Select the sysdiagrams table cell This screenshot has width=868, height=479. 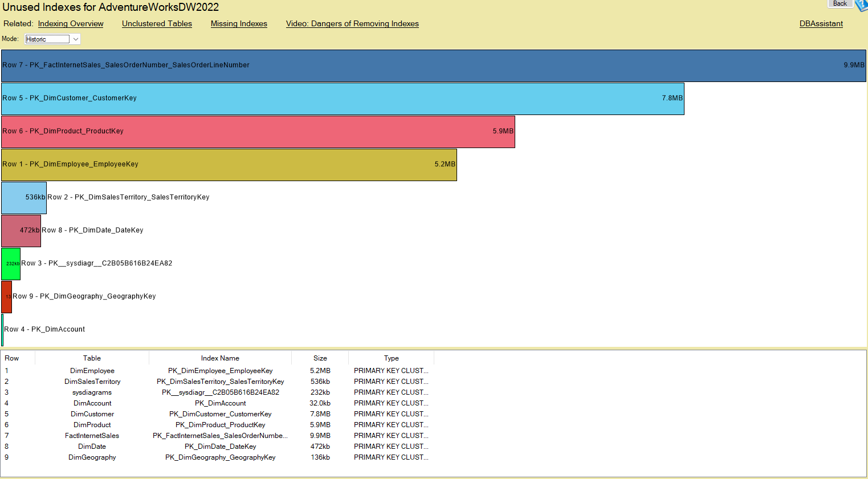pyautogui.click(x=92, y=392)
